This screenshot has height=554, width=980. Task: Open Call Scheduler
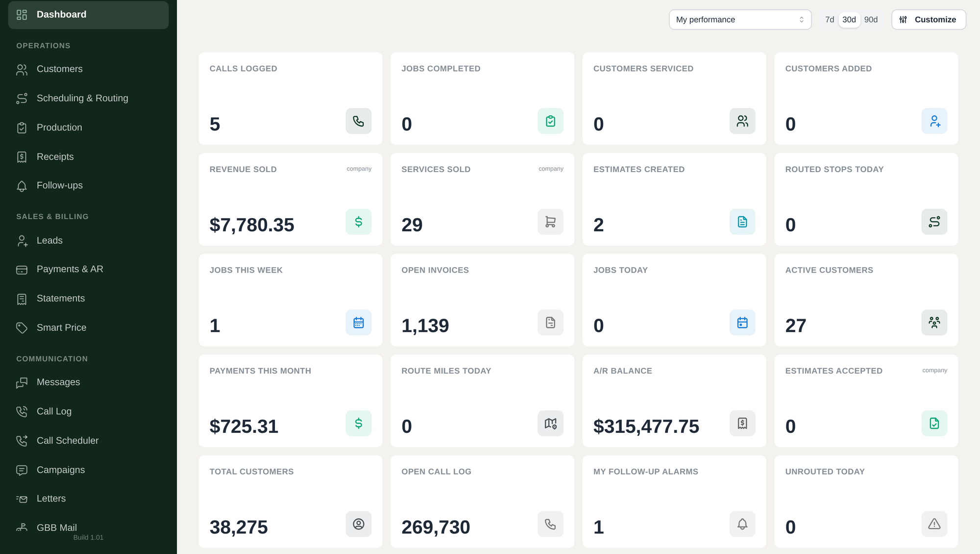(88, 441)
